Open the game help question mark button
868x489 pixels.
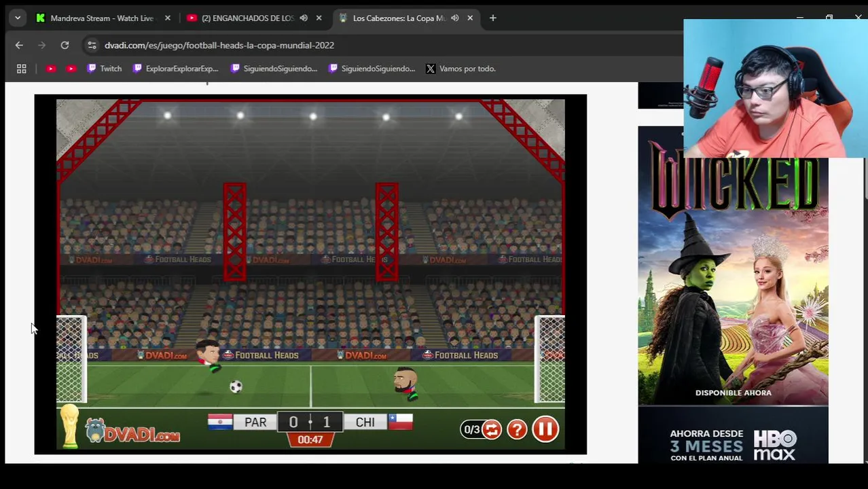[517, 429]
